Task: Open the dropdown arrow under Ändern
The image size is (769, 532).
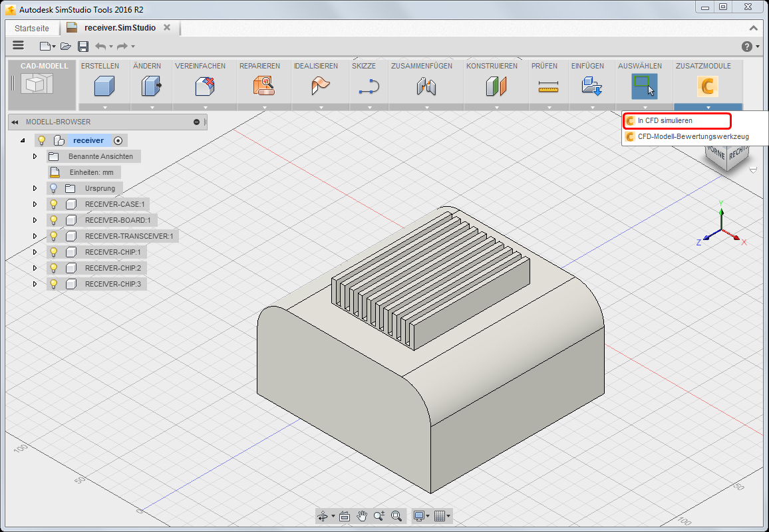Action: [151, 107]
